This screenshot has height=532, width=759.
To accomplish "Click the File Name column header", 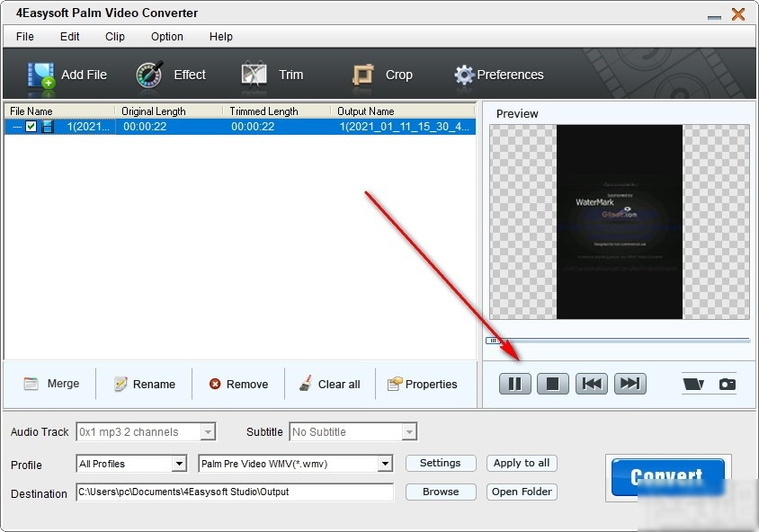I will [x=59, y=111].
